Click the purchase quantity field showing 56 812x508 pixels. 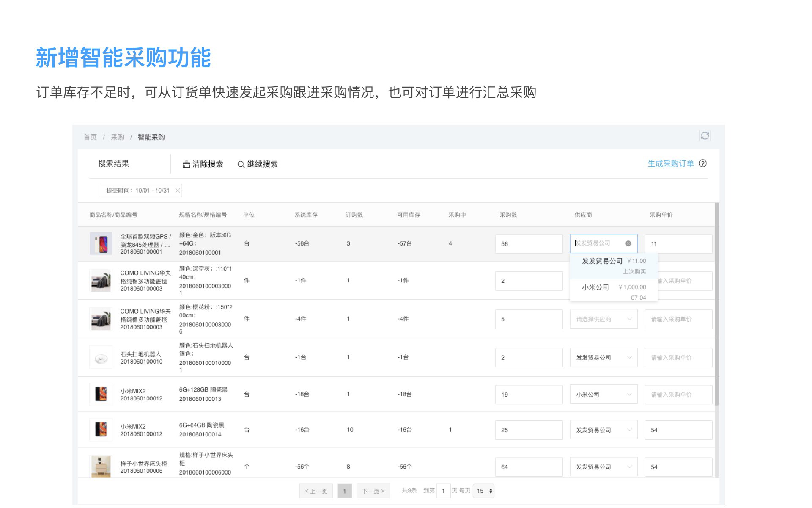[x=528, y=244]
